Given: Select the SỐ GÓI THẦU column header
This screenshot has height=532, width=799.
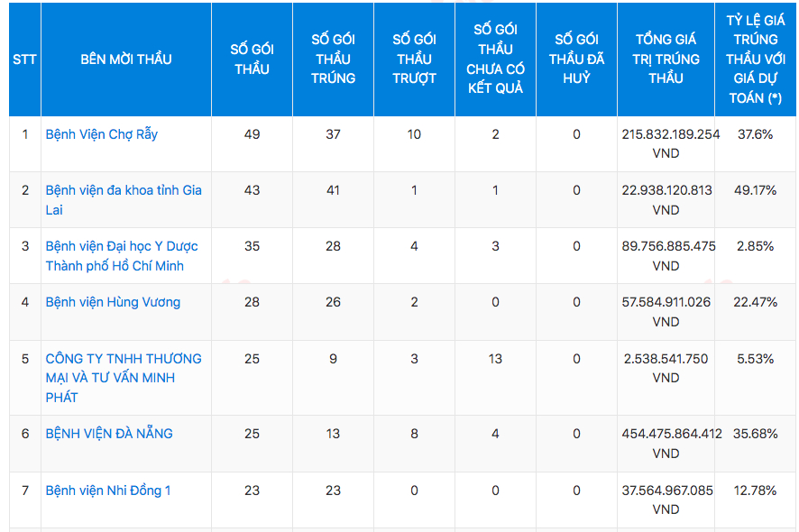Looking at the screenshot, I should click(x=252, y=60).
